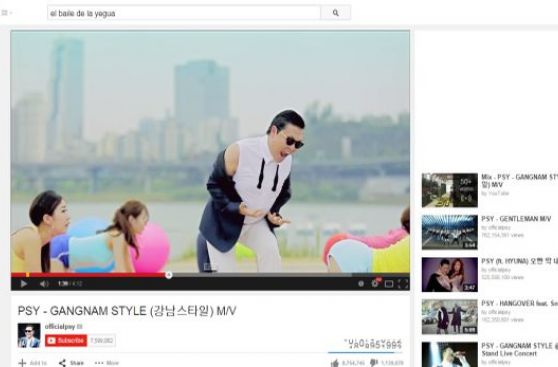Like the video with thumbs up icon
Viewport: 558px width, 367px height.
(x=335, y=363)
